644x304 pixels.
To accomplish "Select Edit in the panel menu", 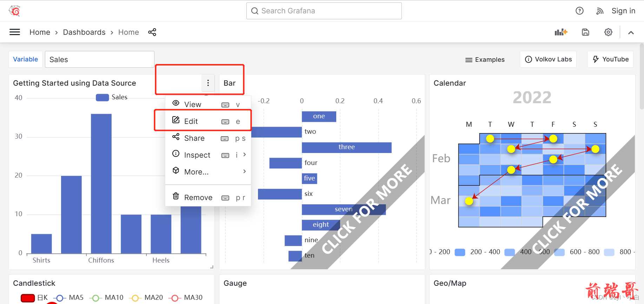I will tap(208, 121).
